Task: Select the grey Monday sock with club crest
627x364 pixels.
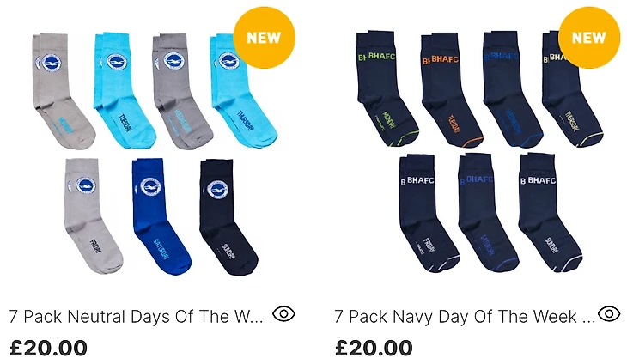Action: pyautogui.click(x=62, y=90)
